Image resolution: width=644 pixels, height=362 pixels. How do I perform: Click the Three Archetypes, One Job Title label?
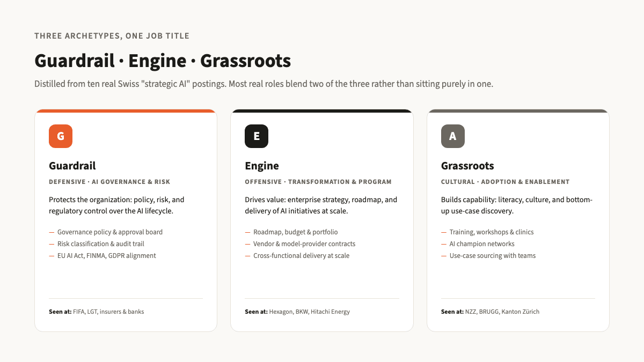112,36
